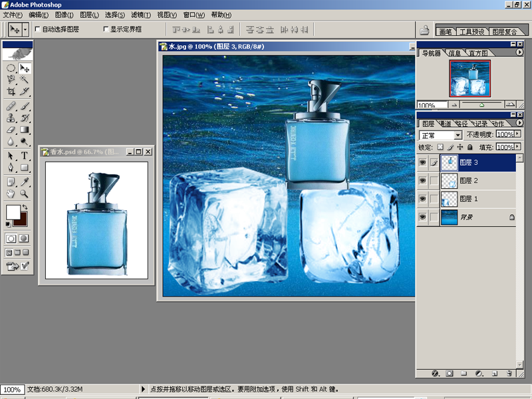This screenshot has height=399, width=532.
Task: Select the Path Selection tool
Action: 11,156
